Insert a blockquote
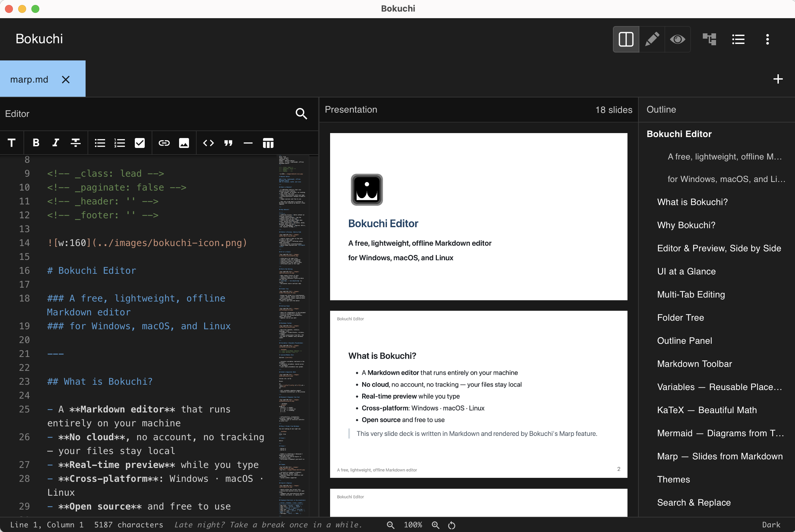Viewport: 795px width, 532px height. (x=228, y=143)
